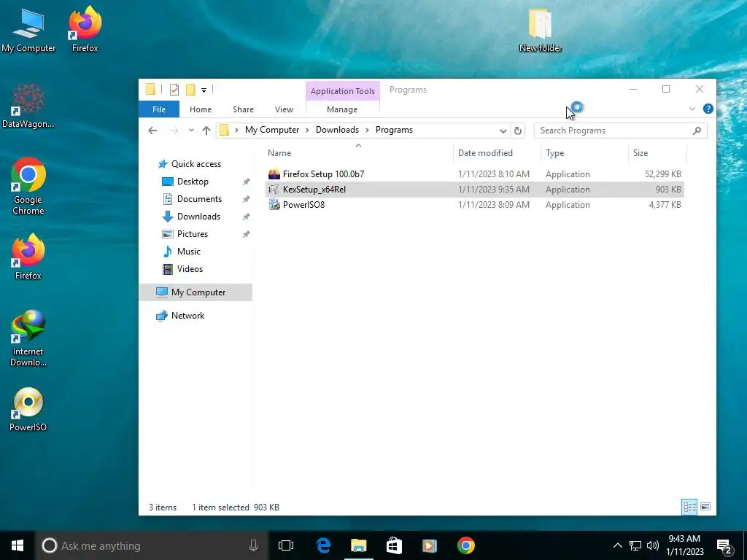Switch to Details view in status bar
The height and width of the screenshot is (560, 747).
pos(689,507)
